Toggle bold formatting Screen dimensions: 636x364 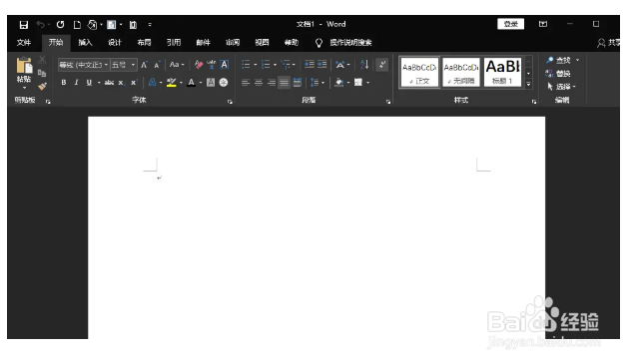64,83
